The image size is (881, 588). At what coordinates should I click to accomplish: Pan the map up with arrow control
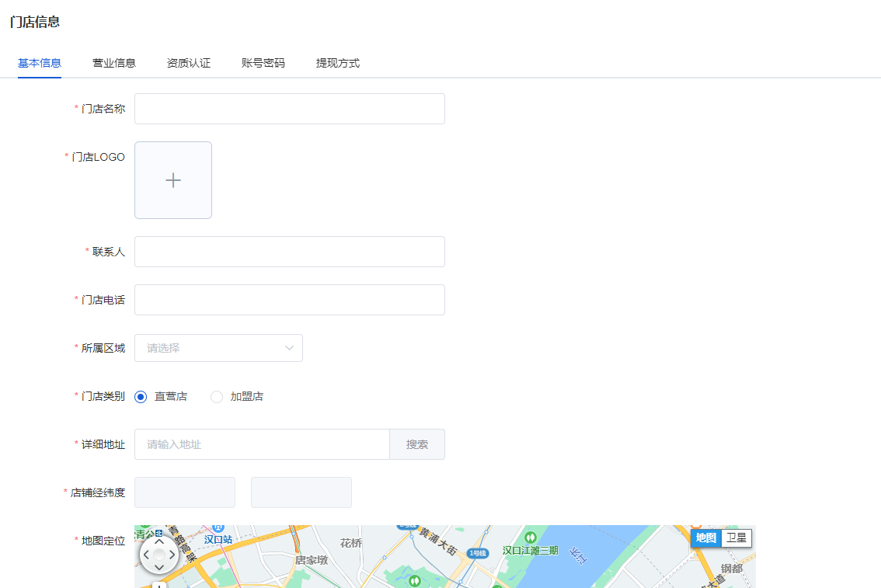click(159, 542)
